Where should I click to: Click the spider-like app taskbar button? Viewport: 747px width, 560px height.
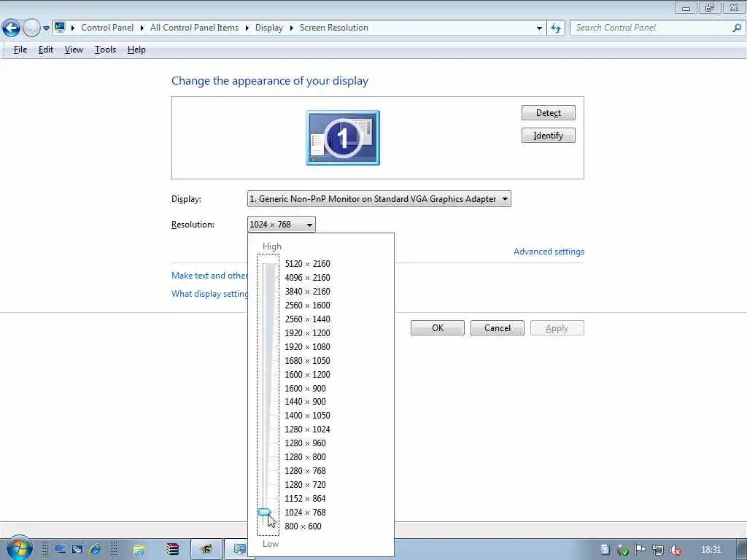pos(206,550)
